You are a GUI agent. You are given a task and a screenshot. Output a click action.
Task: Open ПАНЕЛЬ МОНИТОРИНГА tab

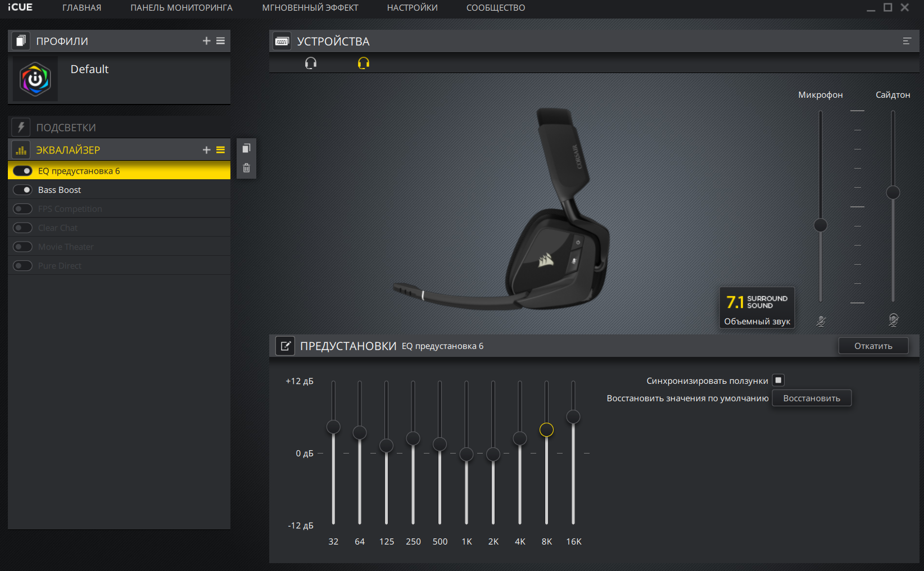coord(182,8)
